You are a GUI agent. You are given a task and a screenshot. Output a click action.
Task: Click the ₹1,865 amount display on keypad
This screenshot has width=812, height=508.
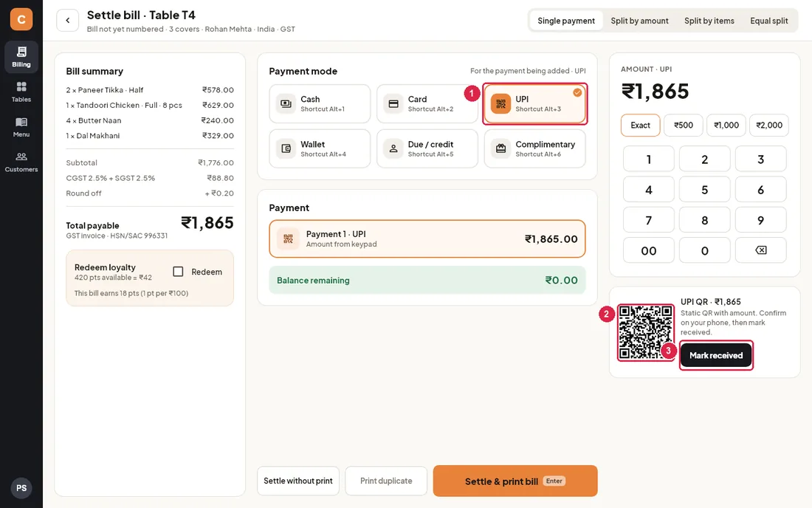click(655, 92)
